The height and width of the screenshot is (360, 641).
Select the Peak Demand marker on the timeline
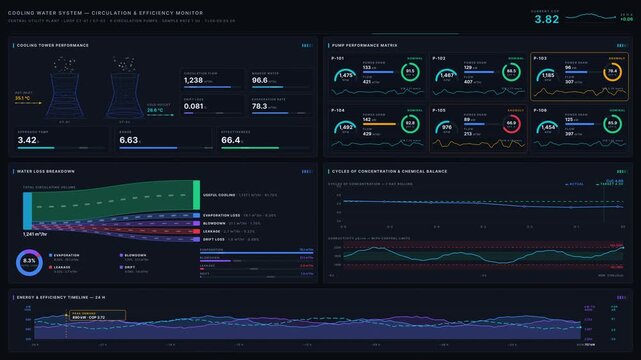click(66, 315)
